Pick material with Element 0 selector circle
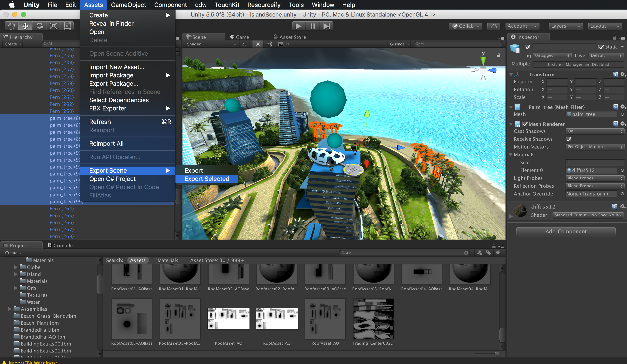Screen dimensions: 627x364 [x=622, y=170]
